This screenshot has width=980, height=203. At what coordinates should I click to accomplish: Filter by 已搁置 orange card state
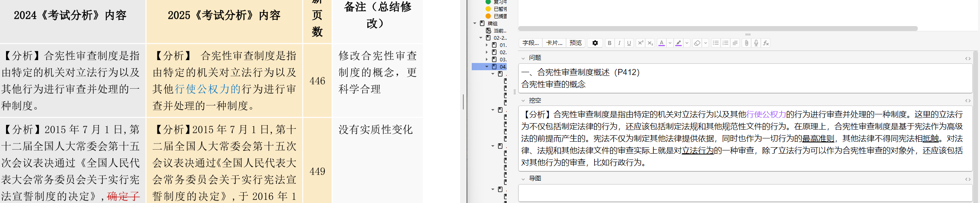(496, 16)
